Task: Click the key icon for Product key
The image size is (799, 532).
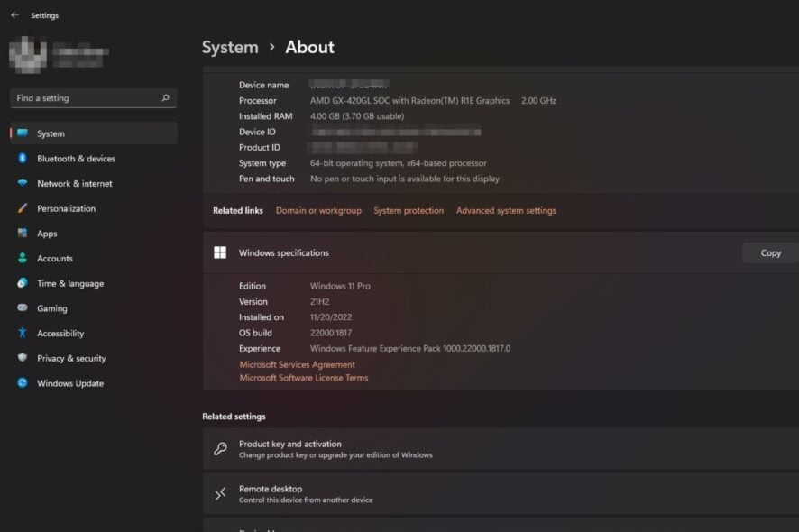Action: (x=220, y=449)
